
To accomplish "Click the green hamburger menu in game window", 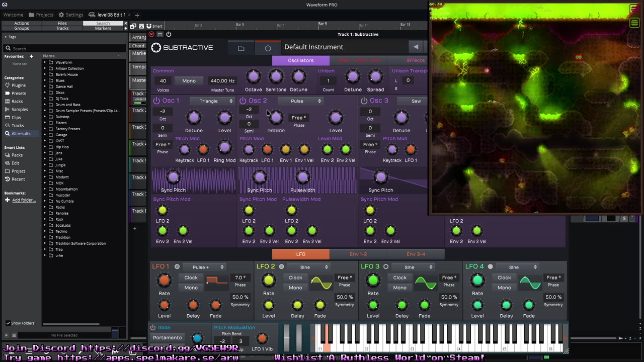I will coord(634,23).
